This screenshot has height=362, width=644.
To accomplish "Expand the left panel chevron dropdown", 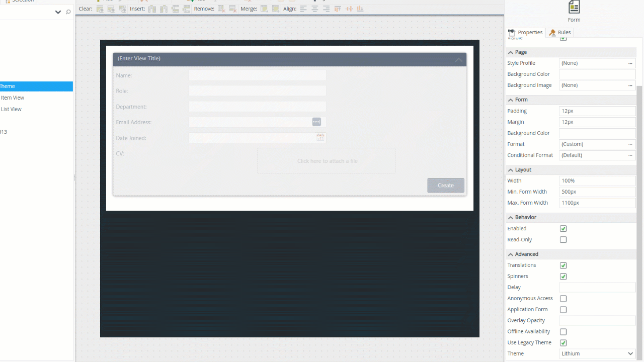I will click(58, 12).
